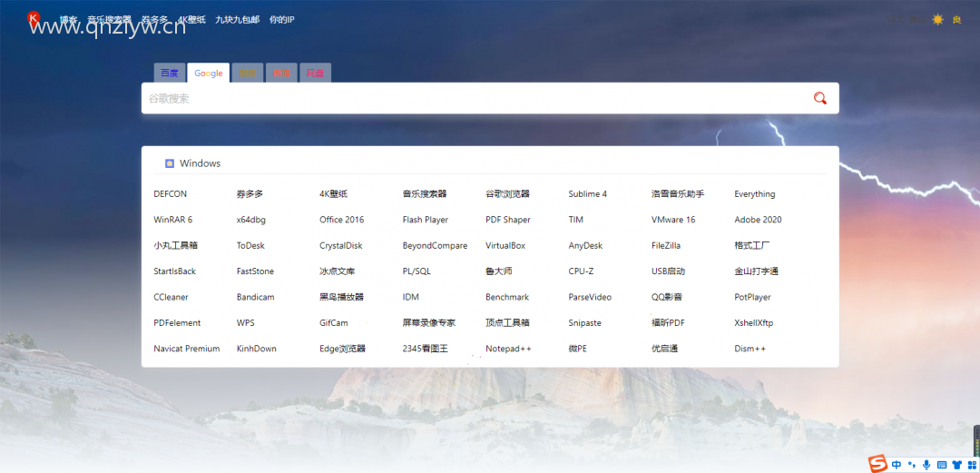
Task: Select the Google search tab
Action: [x=208, y=74]
